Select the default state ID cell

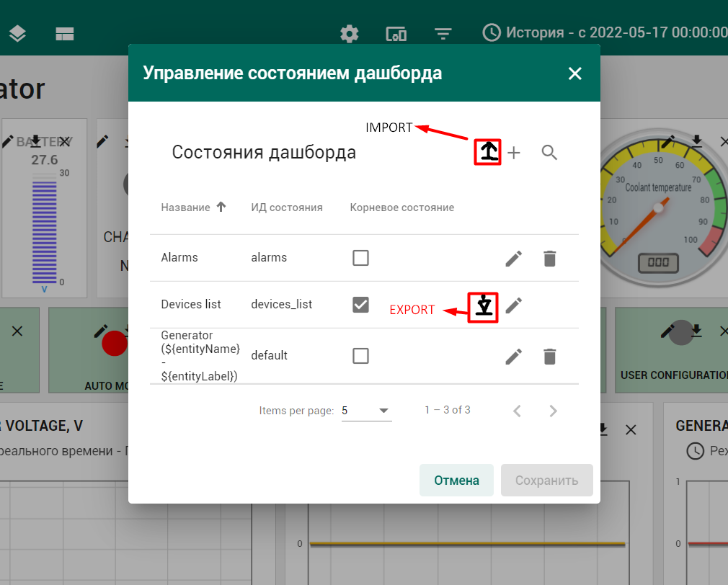point(269,356)
